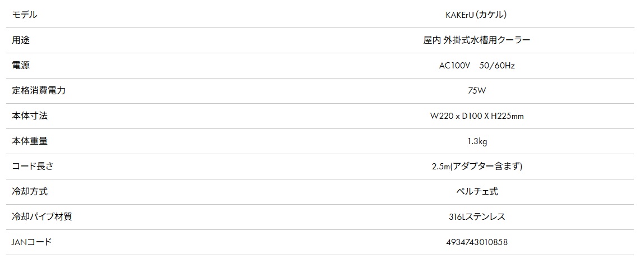Click the JANコード label
Image resolution: width=644 pixels, height=272 pixels.
(32, 242)
